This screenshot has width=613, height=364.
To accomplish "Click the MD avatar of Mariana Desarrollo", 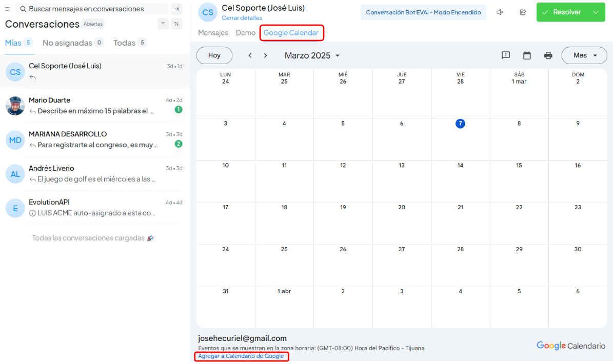I will (x=15, y=140).
